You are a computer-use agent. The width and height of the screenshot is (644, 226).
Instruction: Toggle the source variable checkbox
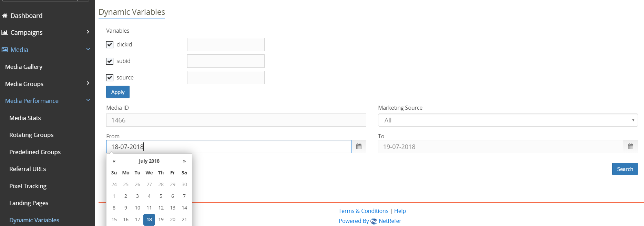(x=110, y=78)
